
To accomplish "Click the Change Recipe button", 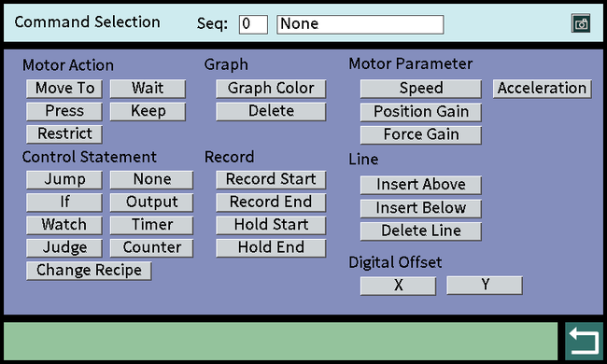I will pyautogui.click(x=89, y=271).
